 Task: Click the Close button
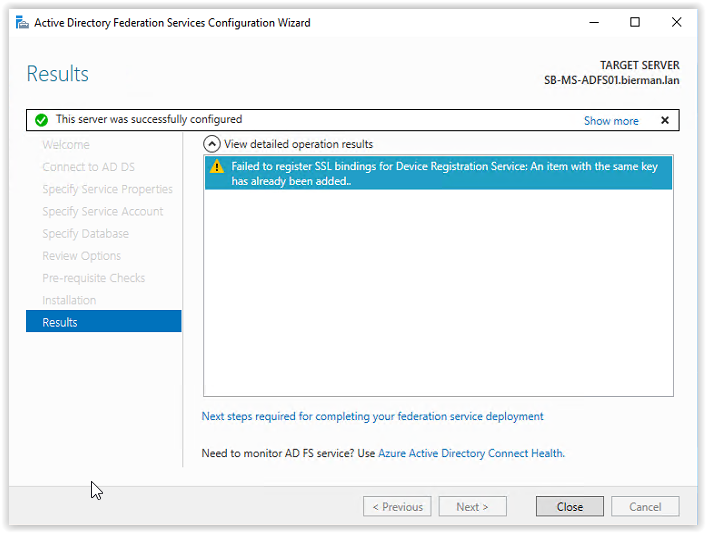tap(570, 506)
